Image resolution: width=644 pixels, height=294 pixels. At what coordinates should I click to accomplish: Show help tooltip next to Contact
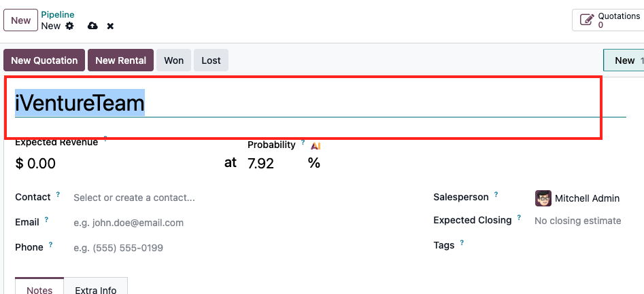coord(58,194)
